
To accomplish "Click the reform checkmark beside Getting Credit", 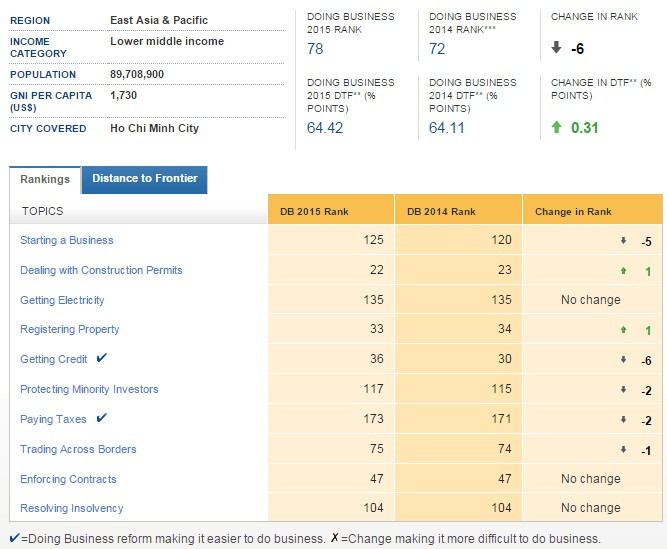I will 101,359.
